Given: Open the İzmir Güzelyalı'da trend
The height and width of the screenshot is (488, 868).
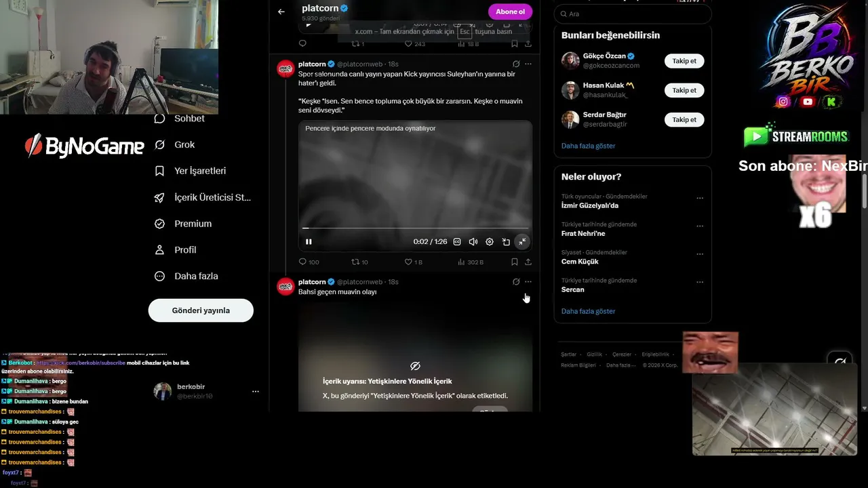Looking at the screenshot, I should point(590,205).
